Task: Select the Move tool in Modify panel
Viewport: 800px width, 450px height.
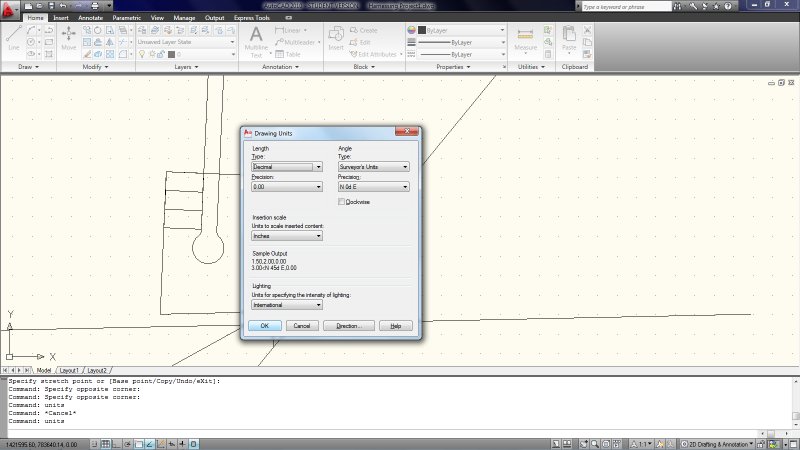Action: coord(68,38)
